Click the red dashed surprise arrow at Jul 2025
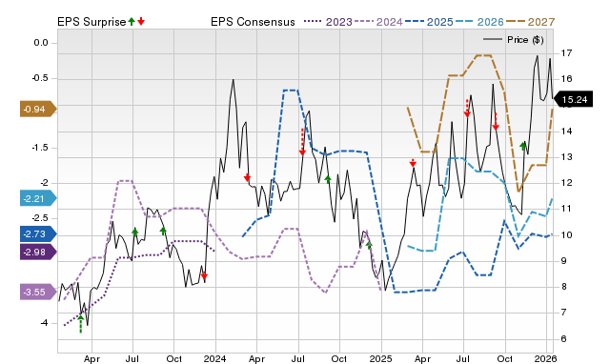Screen dimensions: 610x364 pyautogui.click(x=467, y=108)
